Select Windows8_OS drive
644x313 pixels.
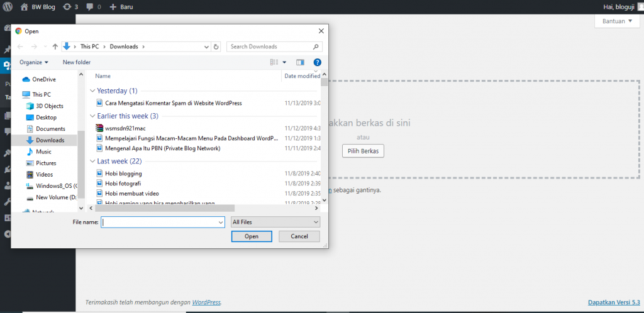[51, 186]
